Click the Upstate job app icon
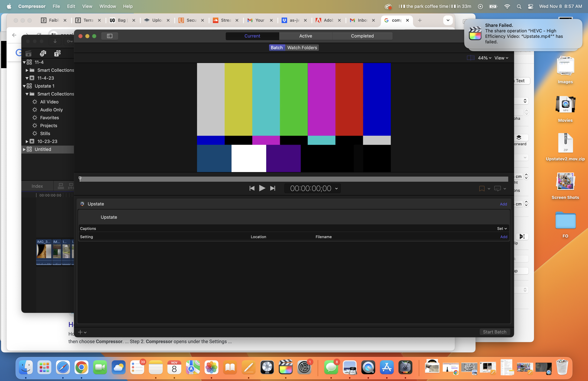Image resolution: width=588 pixels, height=381 pixels. pos(82,204)
